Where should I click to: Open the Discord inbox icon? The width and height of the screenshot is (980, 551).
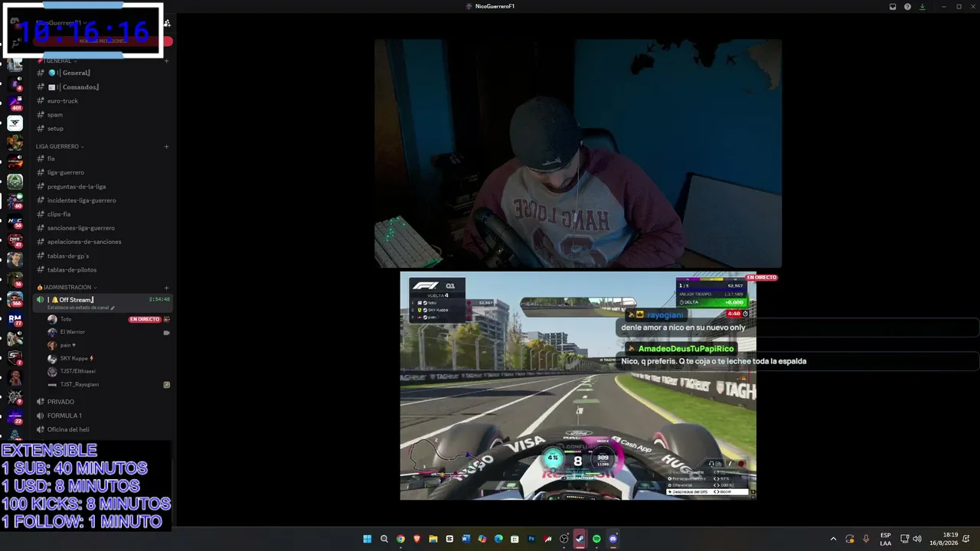[893, 6]
